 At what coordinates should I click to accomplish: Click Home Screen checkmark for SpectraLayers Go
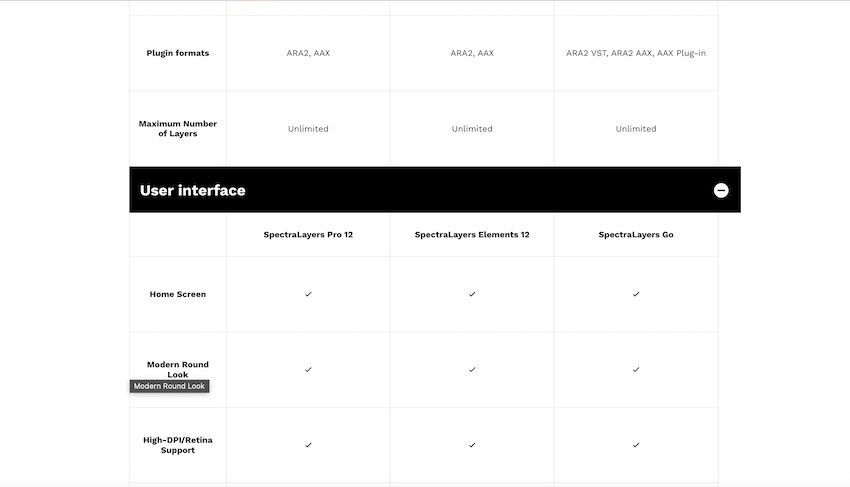(x=636, y=294)
